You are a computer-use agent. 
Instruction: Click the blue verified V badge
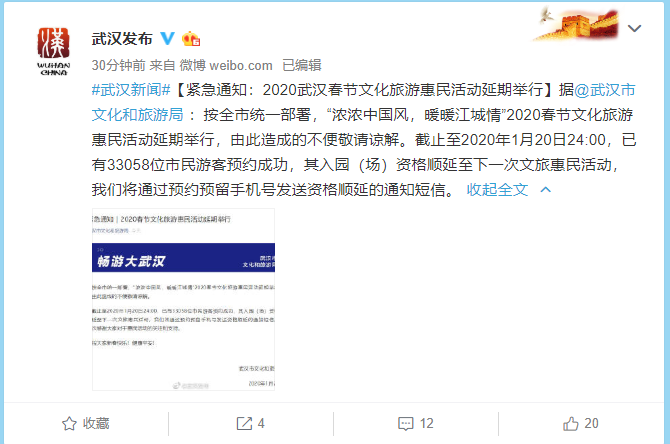click(167, 38)
